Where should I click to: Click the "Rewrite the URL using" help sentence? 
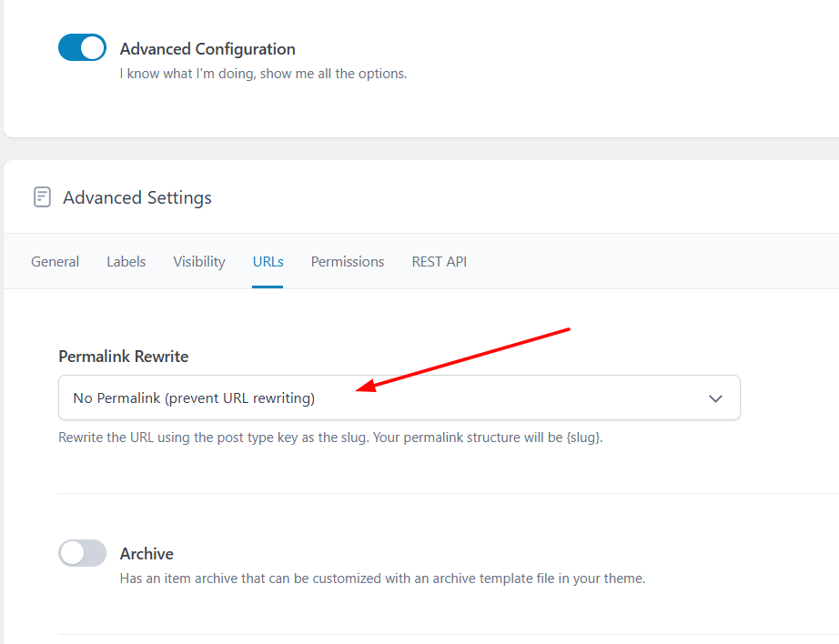[273, 438]
